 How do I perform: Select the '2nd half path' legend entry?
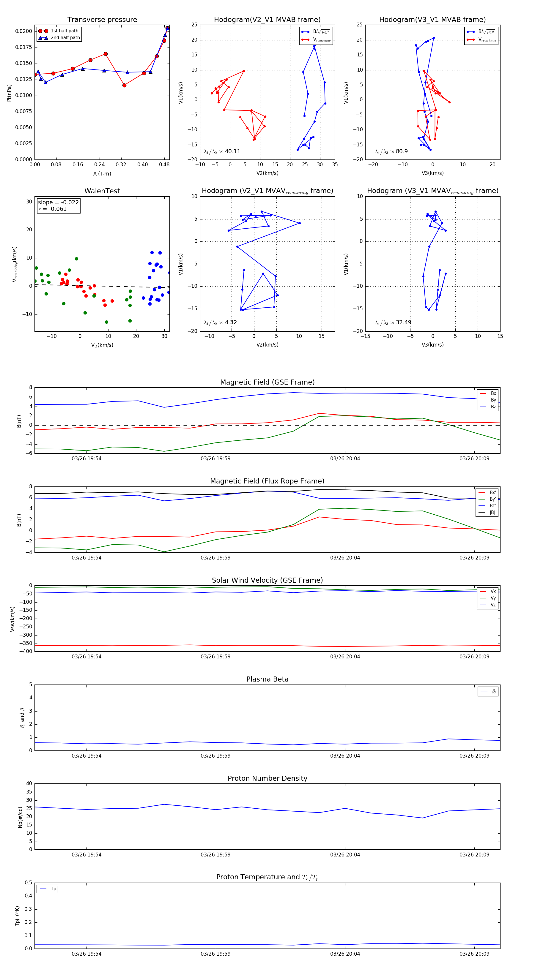pos(59,38)
